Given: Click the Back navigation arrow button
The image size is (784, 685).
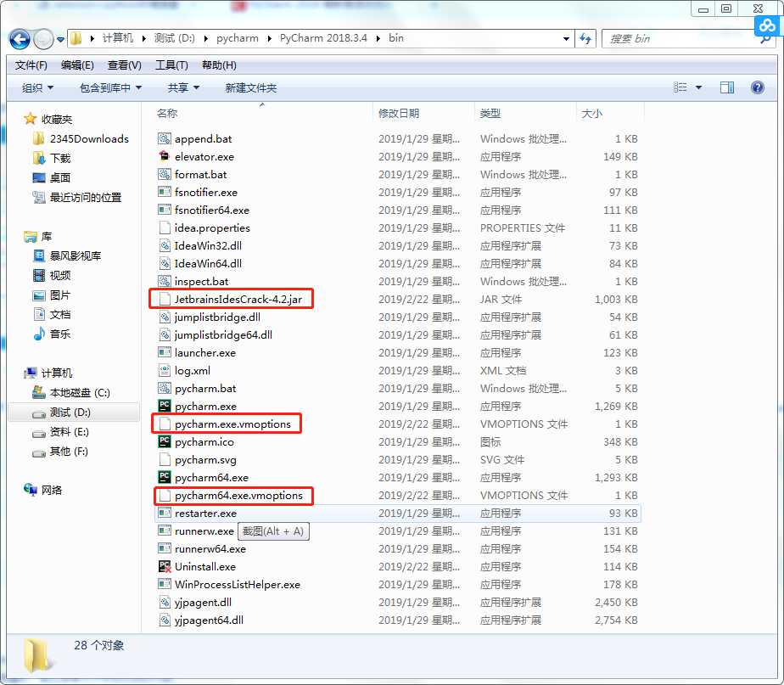Looking at the screenshot, I should 20,39.
